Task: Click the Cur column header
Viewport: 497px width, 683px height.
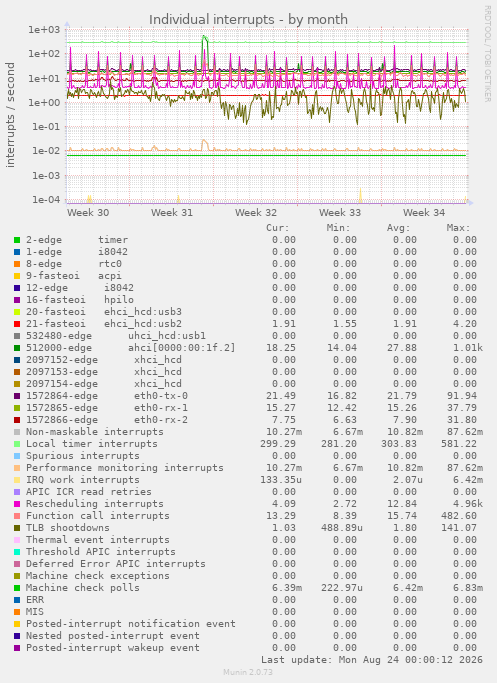Action: 277,228
